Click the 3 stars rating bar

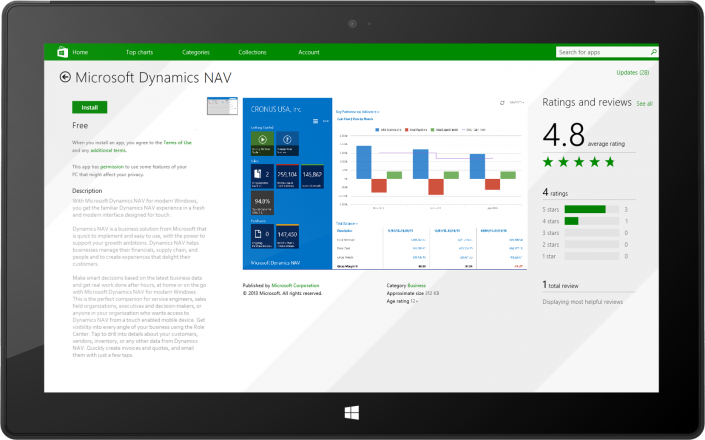[x=592, y=233]
